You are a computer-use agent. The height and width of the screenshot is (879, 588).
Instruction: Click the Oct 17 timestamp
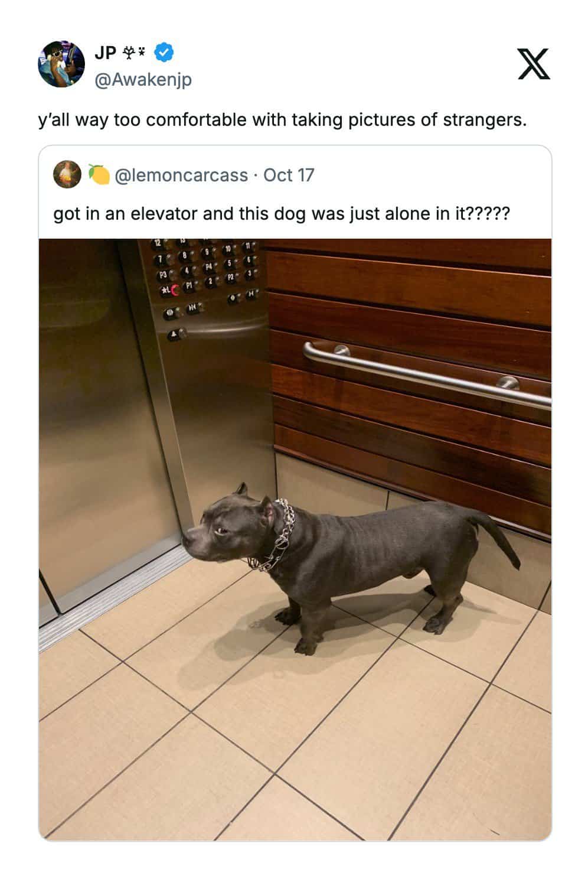tap(289, 175)
